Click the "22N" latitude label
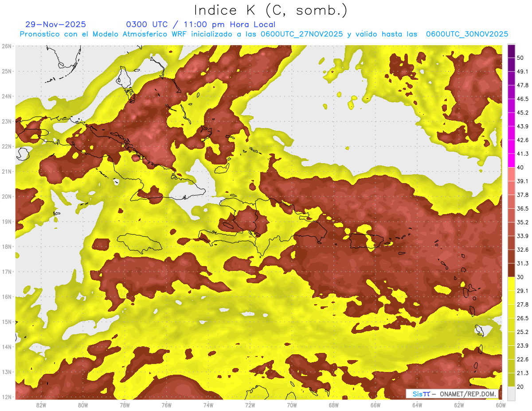 click(x=7, y=146)
